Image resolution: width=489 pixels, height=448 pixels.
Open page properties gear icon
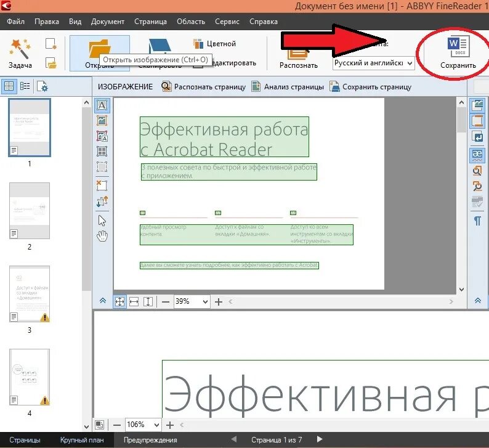point(42,86)
